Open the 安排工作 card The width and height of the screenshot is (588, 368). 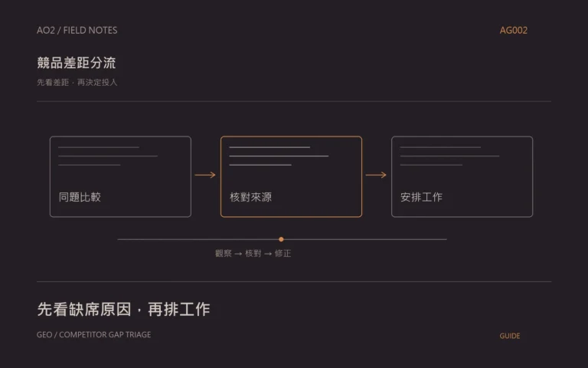462,176
